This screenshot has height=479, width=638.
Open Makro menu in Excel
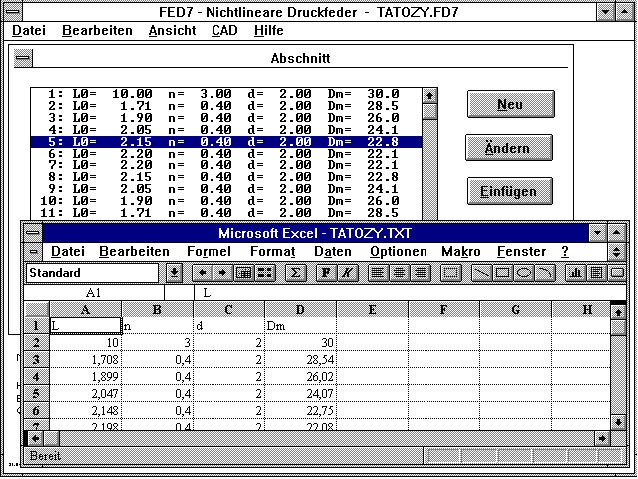[460, 251]
